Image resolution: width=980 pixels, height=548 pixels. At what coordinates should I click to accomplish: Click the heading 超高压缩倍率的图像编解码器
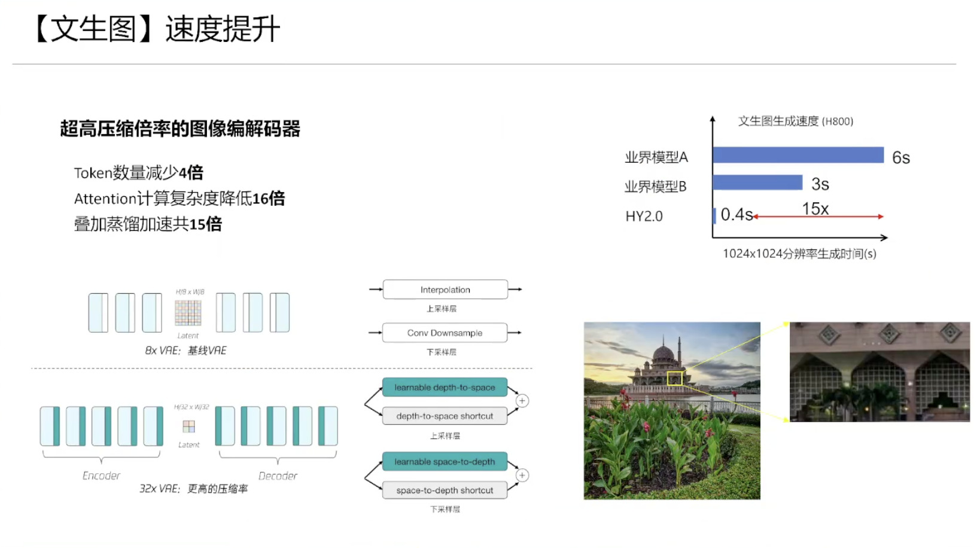pyautogui.click(x=180, y=129)
